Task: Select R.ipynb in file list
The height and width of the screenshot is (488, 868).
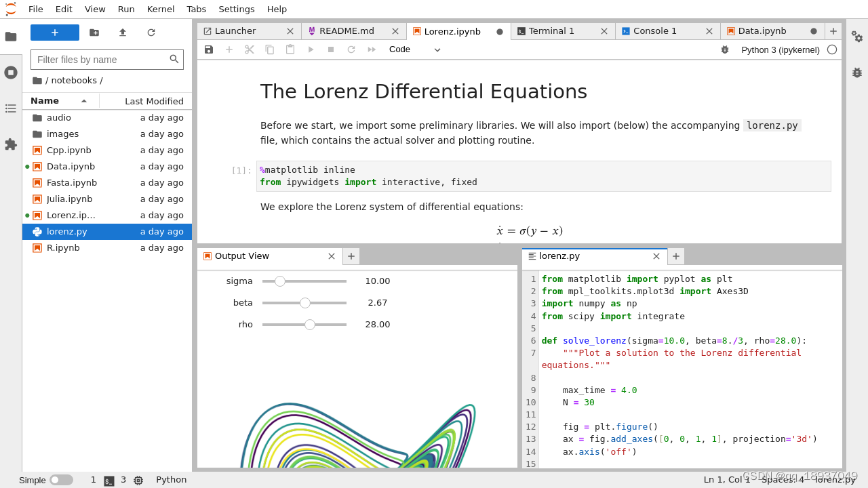Action: [x=107, y=248]
